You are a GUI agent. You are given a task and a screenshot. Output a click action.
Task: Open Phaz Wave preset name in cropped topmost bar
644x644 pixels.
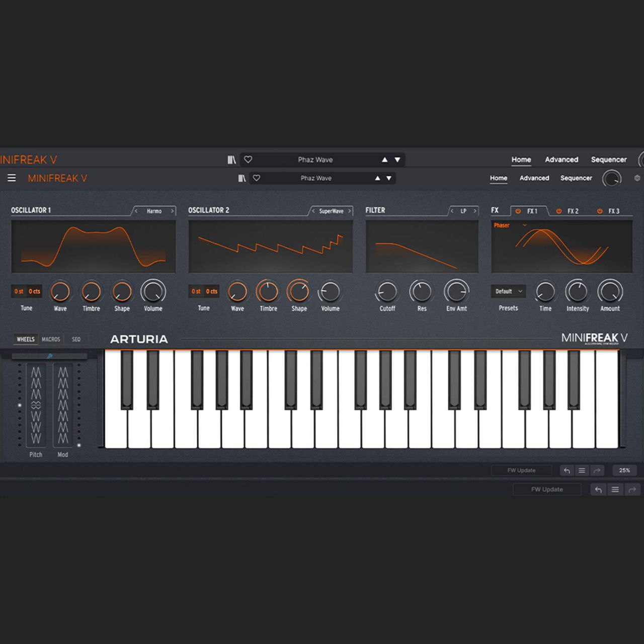315,159
